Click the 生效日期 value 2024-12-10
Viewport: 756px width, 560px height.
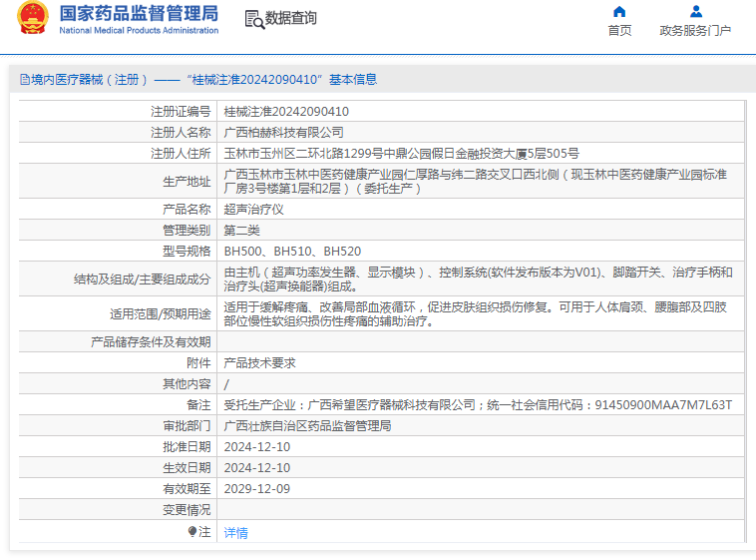coord(257,468)
